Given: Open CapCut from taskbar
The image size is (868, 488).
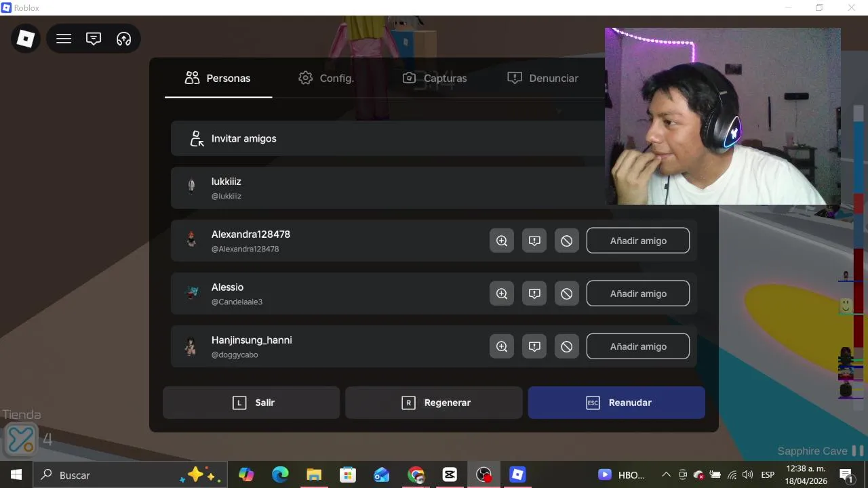Looking at the screenshot, I should [x=450, y=474].
